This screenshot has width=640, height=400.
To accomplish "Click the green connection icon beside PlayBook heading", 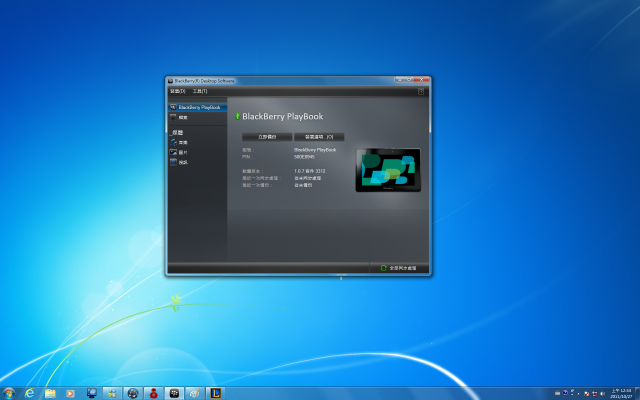I will click(238, 116).
